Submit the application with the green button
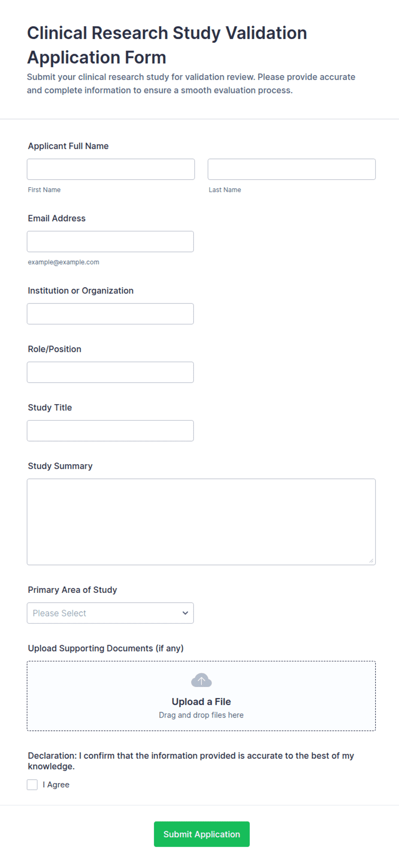 point(202,834)
